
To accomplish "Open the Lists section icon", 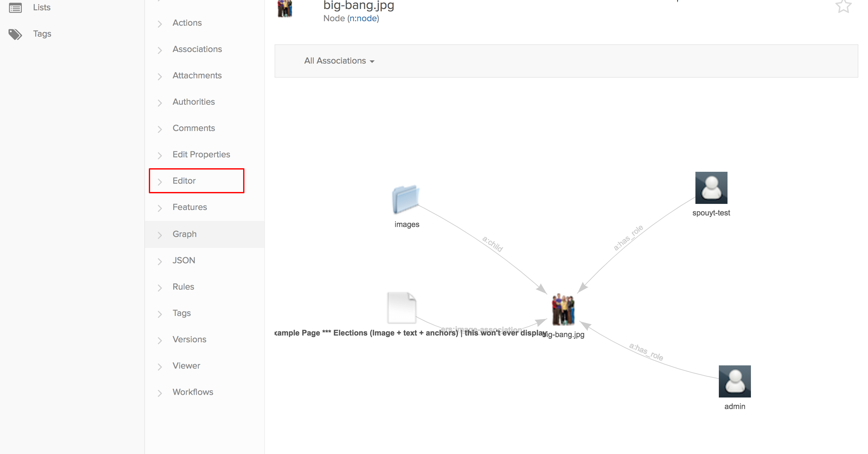I will pos(15,7).
